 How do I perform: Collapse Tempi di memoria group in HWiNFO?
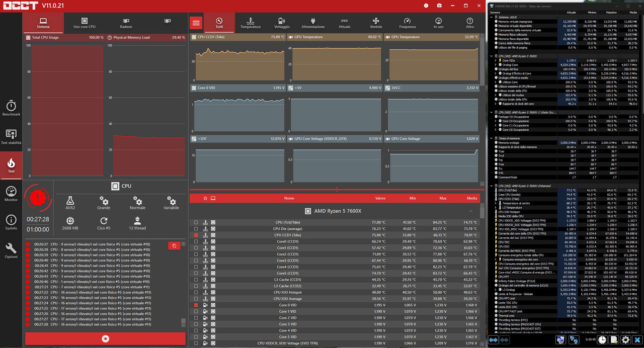[x=492, y=138]
